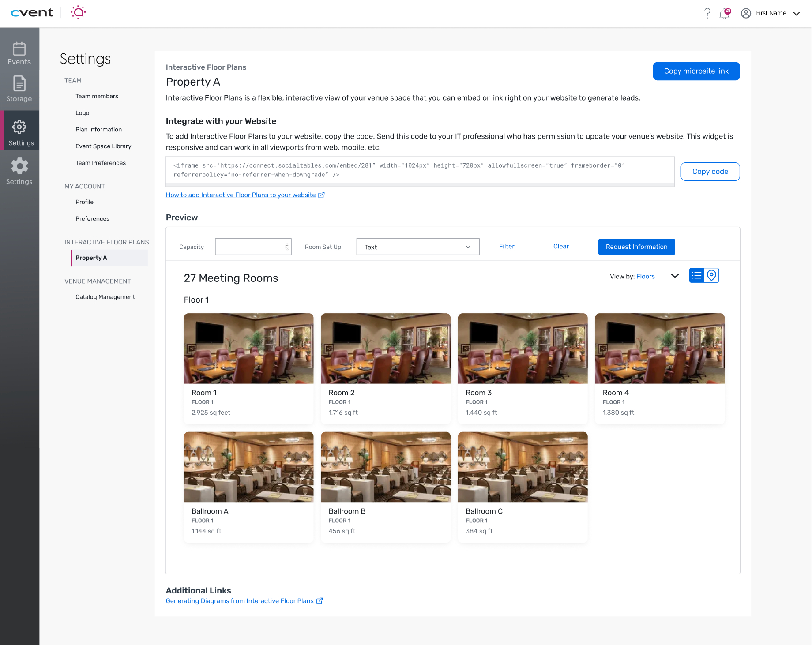Image resolution: width=812 pixels, height=645 pixels.
Task: Click the pink sun-shaped product icon
Action: click(78, 12)
